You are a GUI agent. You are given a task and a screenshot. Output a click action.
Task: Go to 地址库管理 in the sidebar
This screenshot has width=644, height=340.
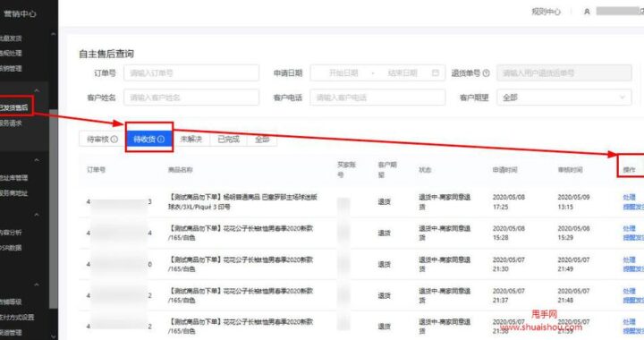pyautogui.click(x=13, y=177)
